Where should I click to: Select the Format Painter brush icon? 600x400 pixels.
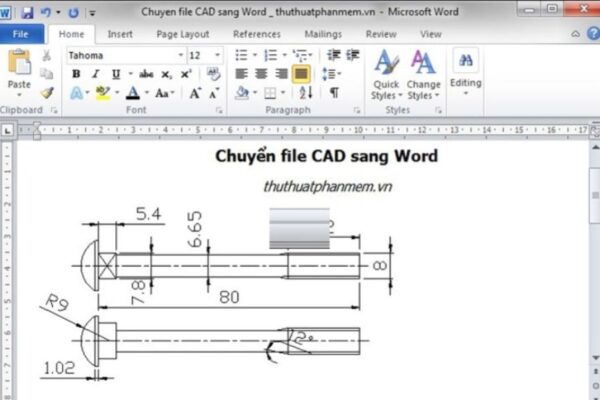(x=47, y=93)
